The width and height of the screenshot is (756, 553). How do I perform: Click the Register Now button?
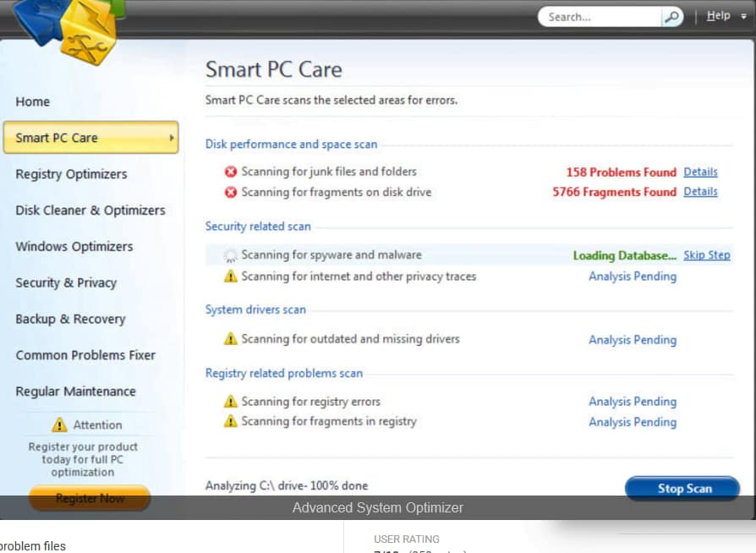(x=89, y=498)
